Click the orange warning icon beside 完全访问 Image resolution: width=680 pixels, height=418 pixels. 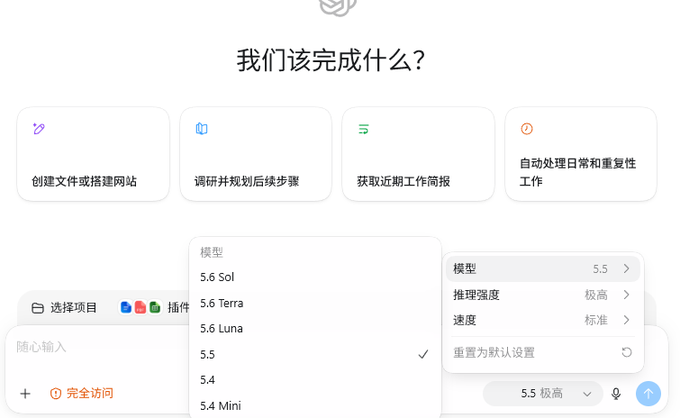(x=56, y=393)
